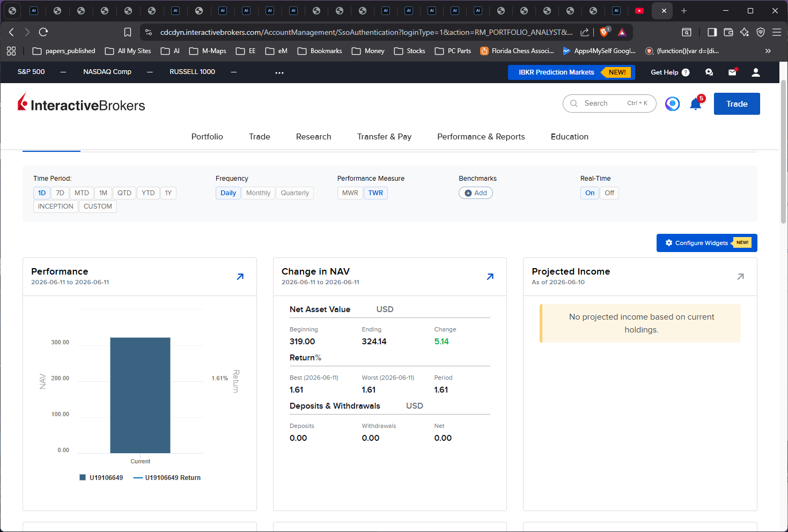The height and width of the screenshot is (532, 788).
Task: Select the MTD time period
Action: pos(82,193)
